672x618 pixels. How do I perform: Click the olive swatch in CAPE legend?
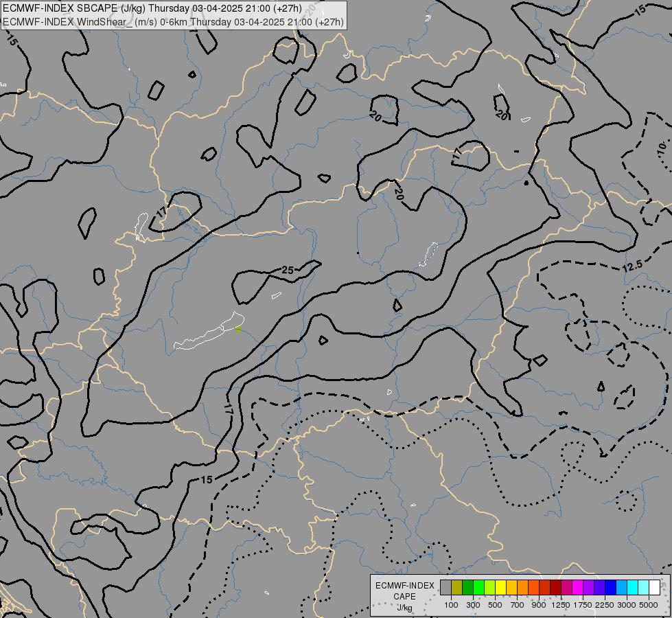[457, 588]
